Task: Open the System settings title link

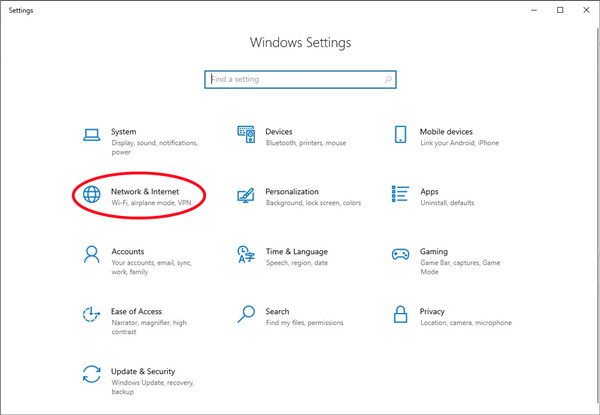Action: [123, 132]
